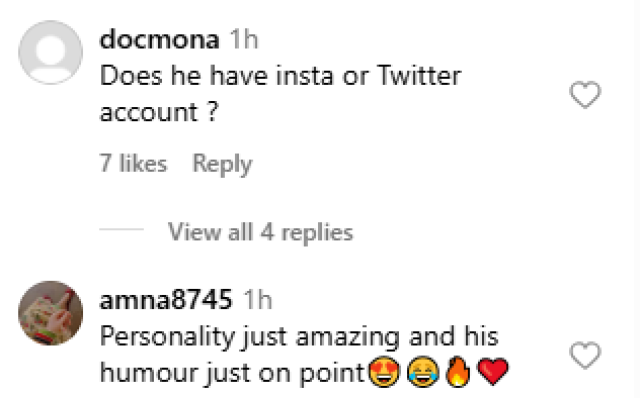Open docmona's default gray profile avatar
The width and height of the screenshot is (640, 398).
click(51, 52)
